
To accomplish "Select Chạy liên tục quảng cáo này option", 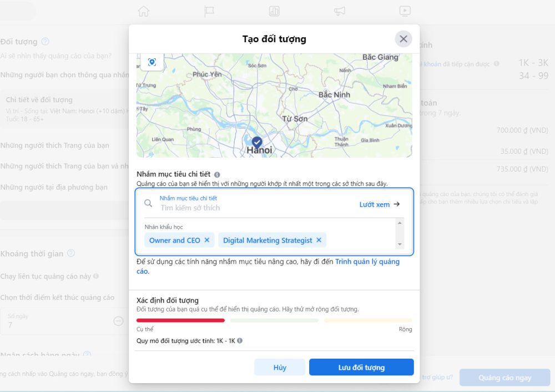I will (46, 276).
